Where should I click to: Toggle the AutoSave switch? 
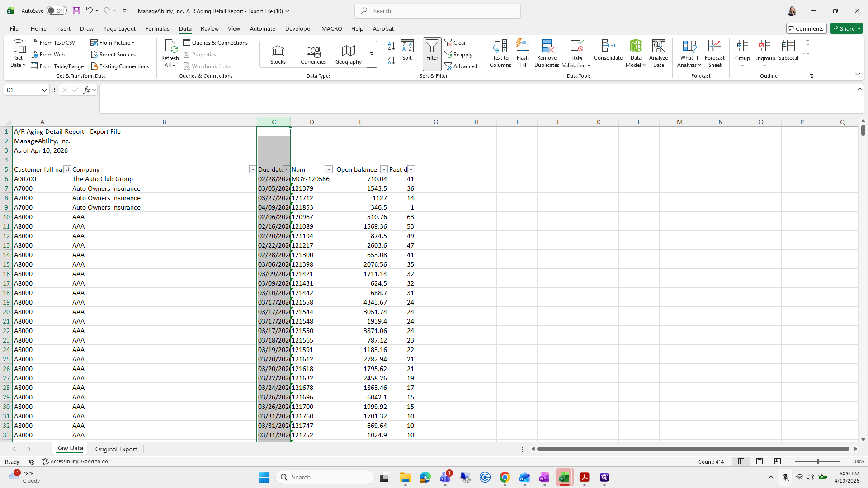(x=57, y=11)
